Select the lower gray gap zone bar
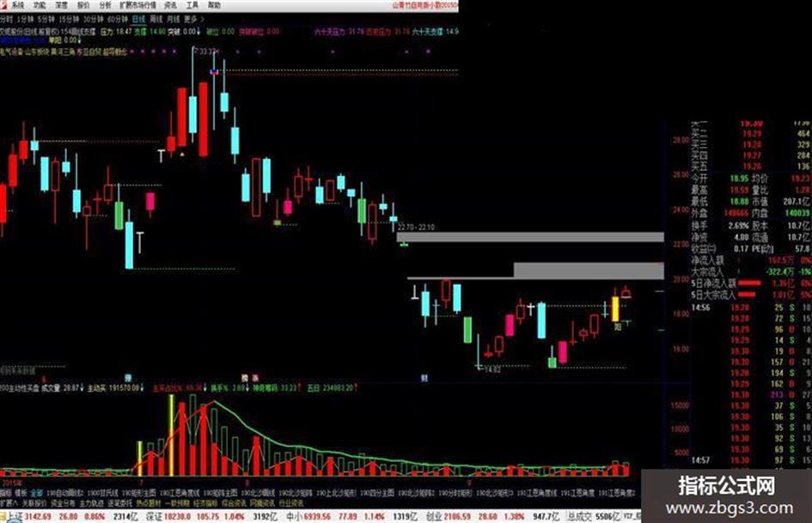The image size is (812, 523). pos(589,271)
